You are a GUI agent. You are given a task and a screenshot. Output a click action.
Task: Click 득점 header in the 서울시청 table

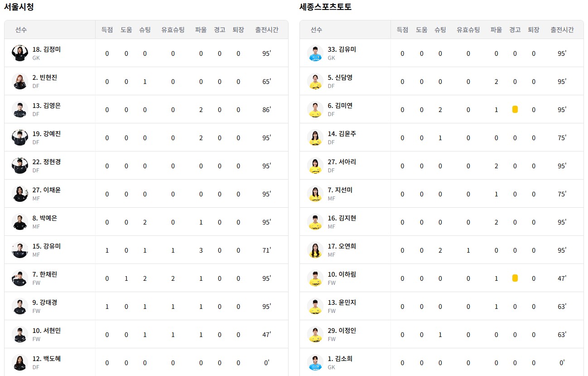[107, 30]
